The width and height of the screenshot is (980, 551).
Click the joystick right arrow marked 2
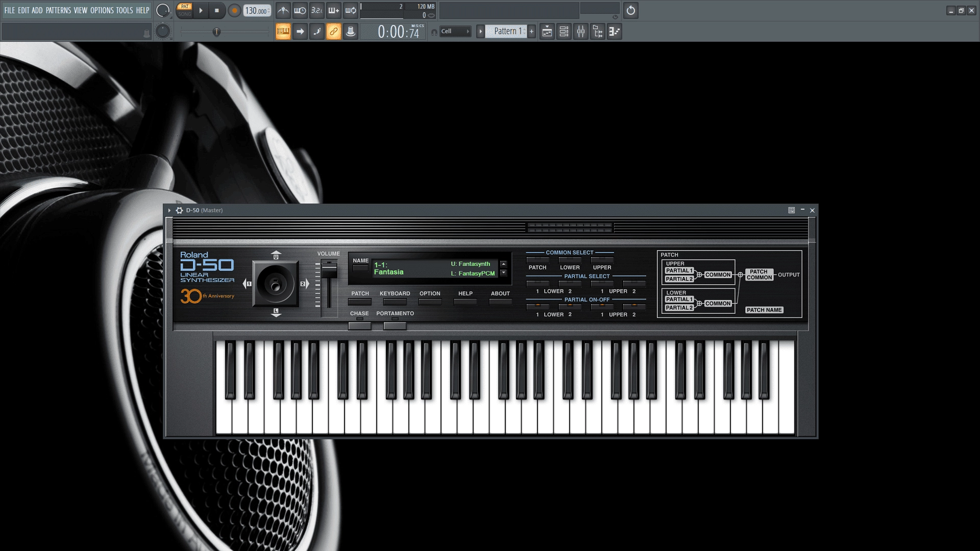[x=305, y=284]
